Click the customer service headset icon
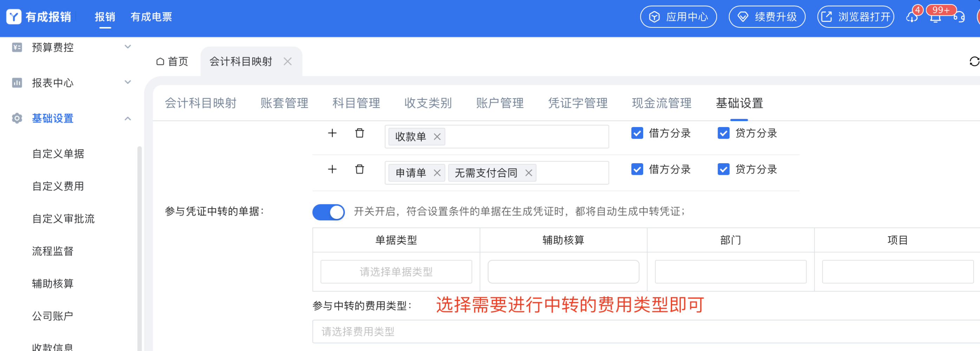980x351 pixels. pyautogui.click(x=959, y=18)
